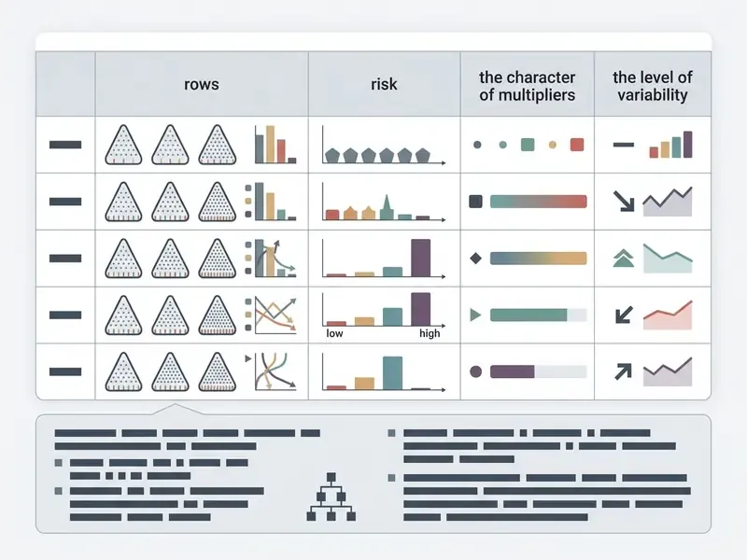Image resolution: width=747 pixels, height=560 pixels.
Task: Click the black diamond multiplier marker
Action: click(475, 259)
